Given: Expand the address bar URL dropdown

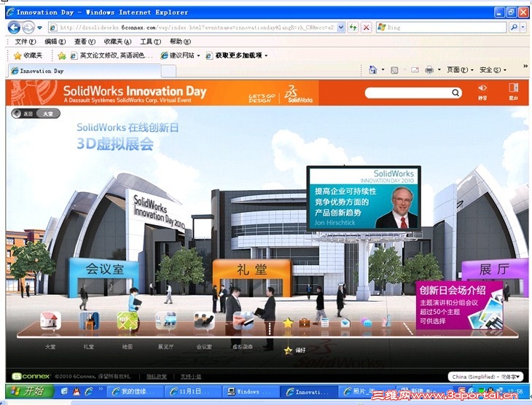Looking at the screenshot, I should (341, 28).
